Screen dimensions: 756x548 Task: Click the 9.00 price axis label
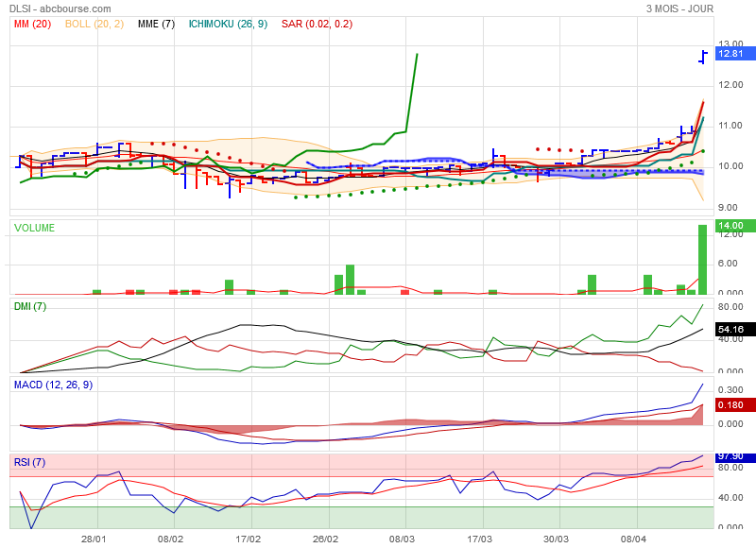pyautogui.click(x=728, y=208)
